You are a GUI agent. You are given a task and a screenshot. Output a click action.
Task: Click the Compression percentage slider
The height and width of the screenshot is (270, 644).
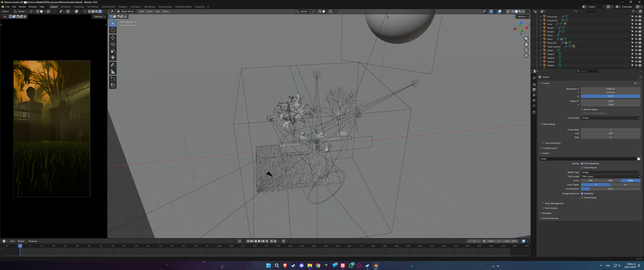point(610,189)
